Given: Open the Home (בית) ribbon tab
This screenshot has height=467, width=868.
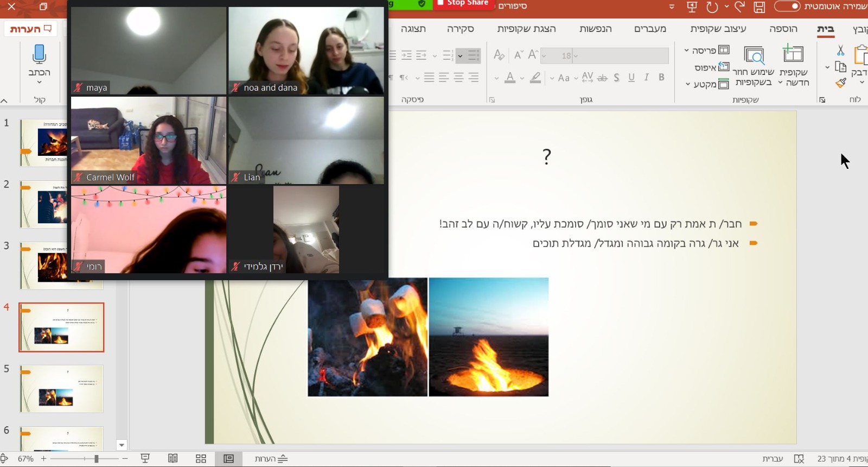Looking at the screenshot, I should point(826,29).
